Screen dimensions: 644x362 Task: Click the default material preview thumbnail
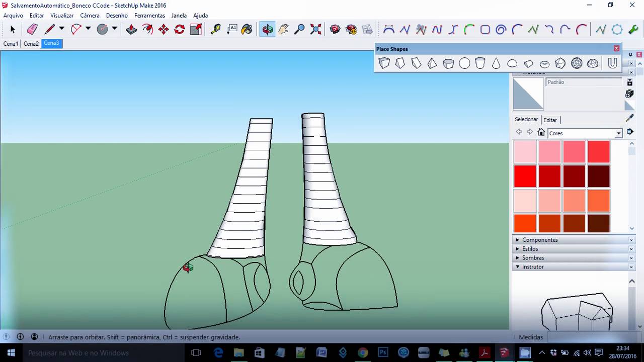pos(528,94)
